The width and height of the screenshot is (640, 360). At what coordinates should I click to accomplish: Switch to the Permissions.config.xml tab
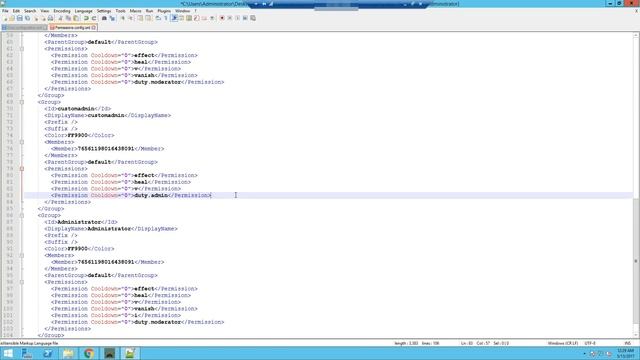click(x=73, y=27)
